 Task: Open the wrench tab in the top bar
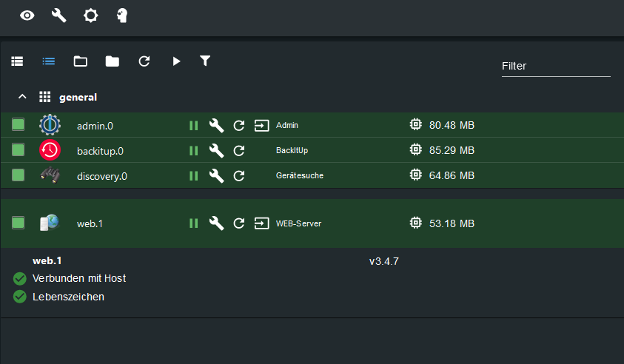[x=58, y=15]
